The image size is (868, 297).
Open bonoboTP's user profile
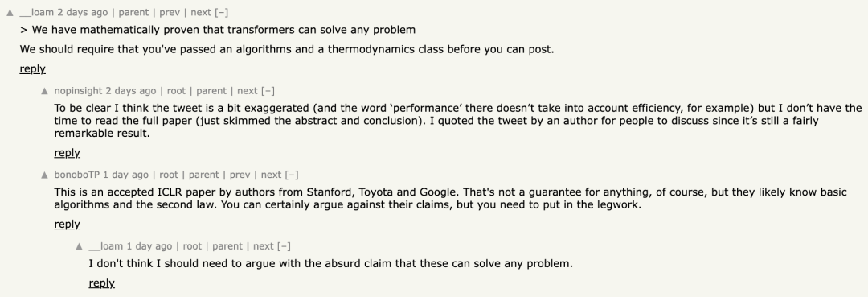pos(76,175)
